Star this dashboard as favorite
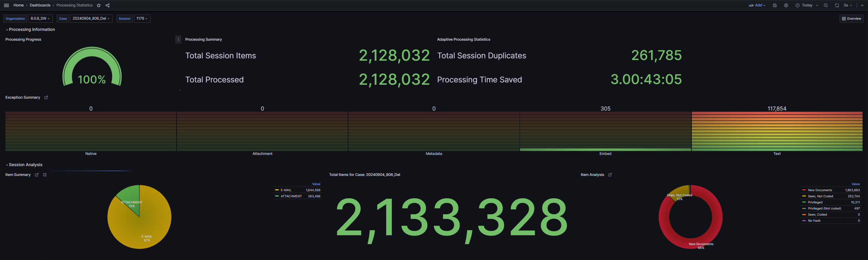 (x=99, y=5)
